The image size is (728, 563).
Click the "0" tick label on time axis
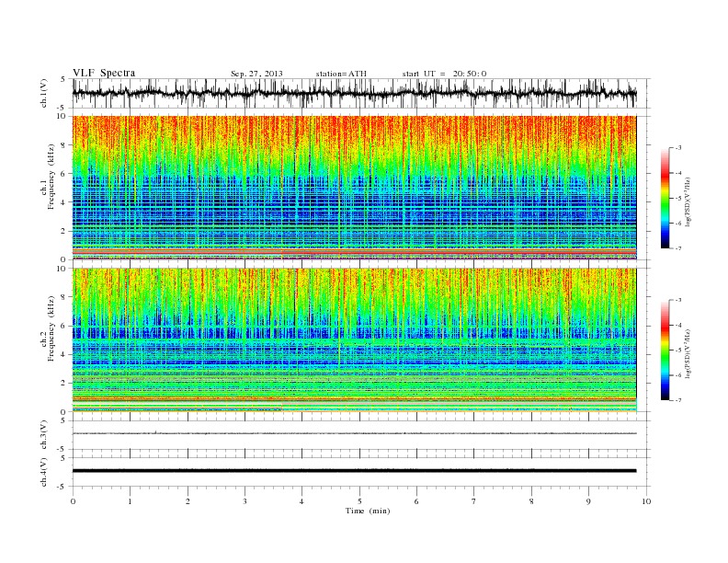[73, 501]
